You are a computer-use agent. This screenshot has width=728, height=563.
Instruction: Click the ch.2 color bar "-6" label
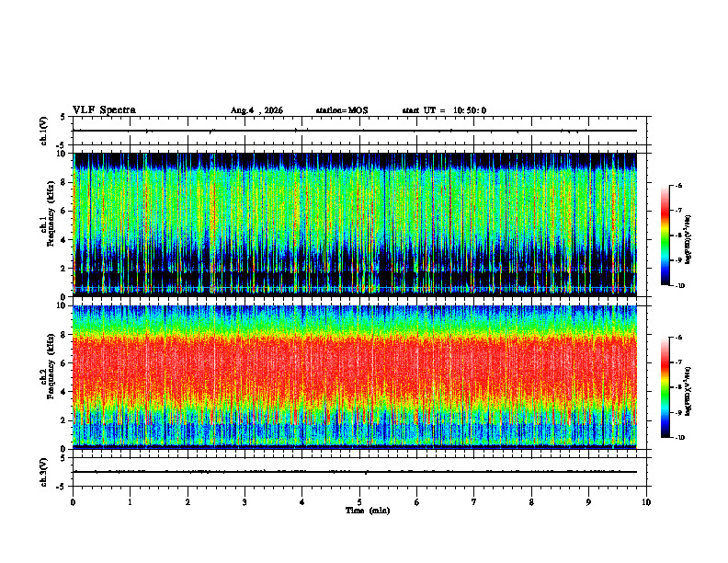679,338
